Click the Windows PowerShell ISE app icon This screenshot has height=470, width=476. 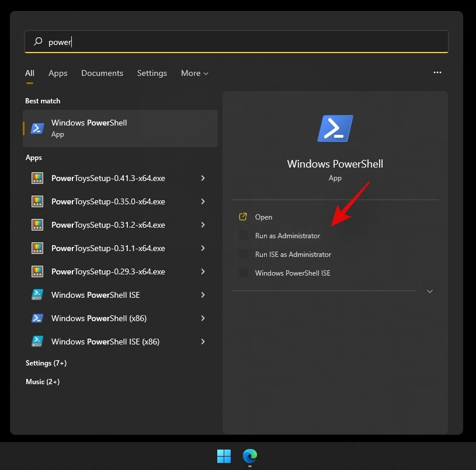[x=37, y=295]
